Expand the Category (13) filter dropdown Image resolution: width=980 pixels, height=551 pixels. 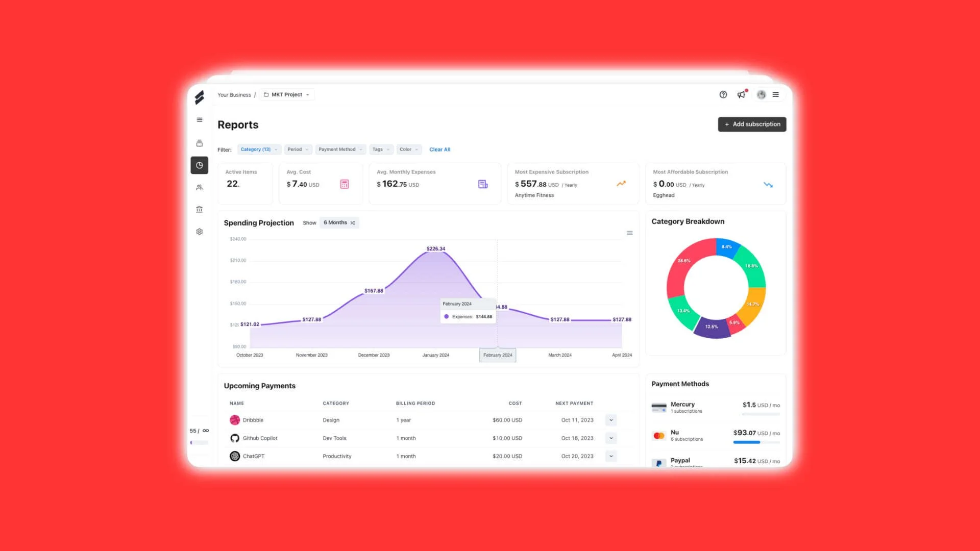[259, 149]
